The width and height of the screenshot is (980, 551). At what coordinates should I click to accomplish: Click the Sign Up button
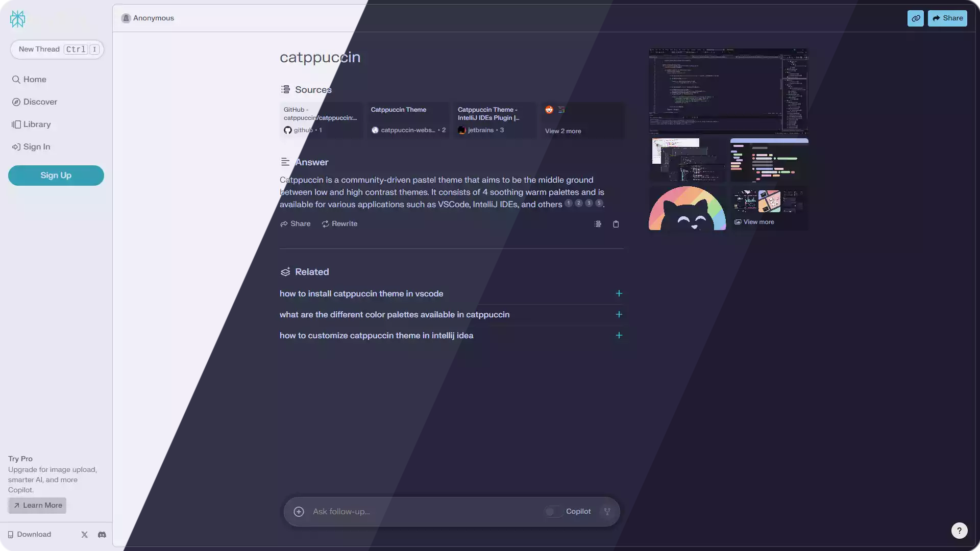point(56,176)
